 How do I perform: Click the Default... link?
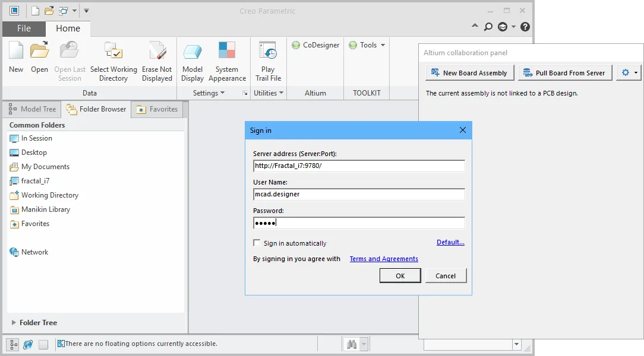(x=450, y=243)
